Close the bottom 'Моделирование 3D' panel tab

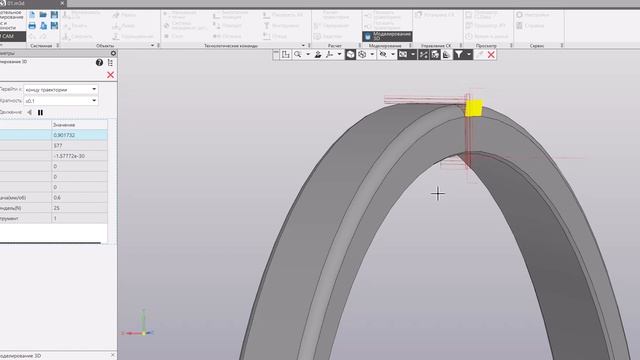click(x=113, y=356)
